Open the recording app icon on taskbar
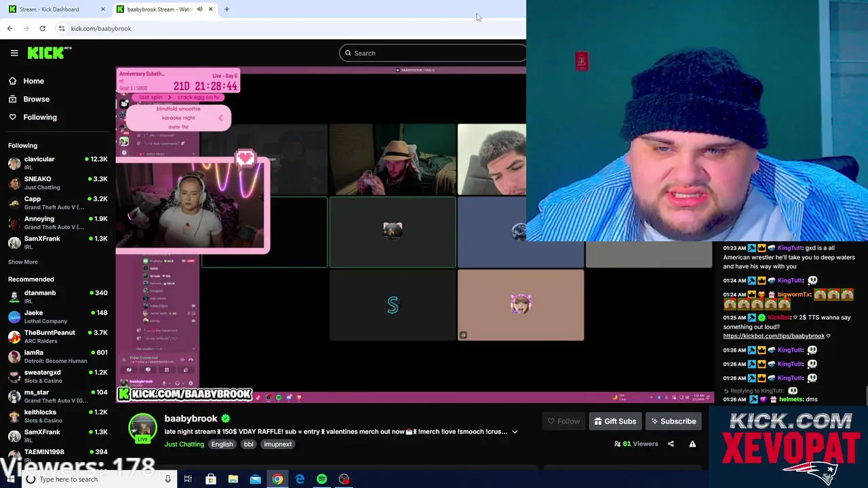Image resolution: width=868 pixels, height=488 pixels. [344, 479]
